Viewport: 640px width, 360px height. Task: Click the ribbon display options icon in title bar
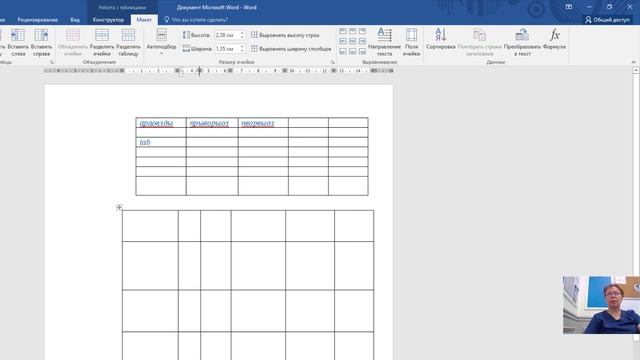click(x=569, y=7)
